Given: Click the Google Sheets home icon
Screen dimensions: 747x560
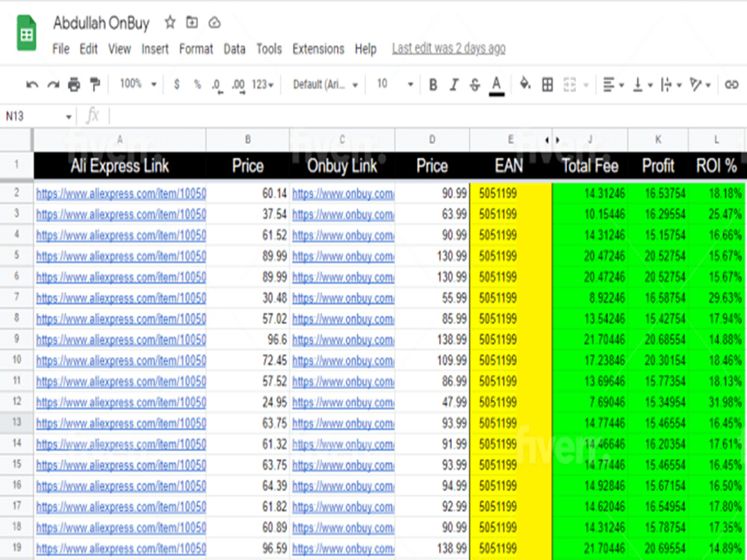Looking at the screenshot, I should pyautogui.click(x=27, y=33).
